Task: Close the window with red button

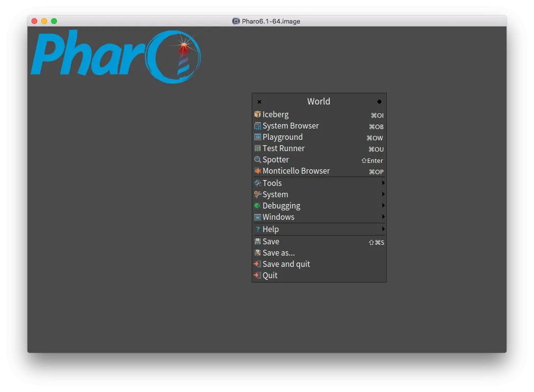Action: [x=34, y=21]
